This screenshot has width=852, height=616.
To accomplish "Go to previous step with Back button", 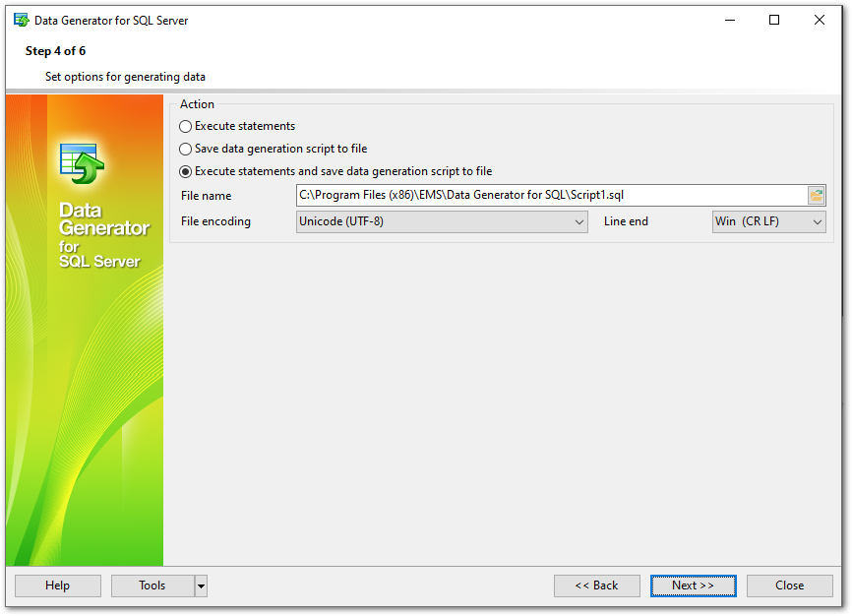I will pos(596,585).
